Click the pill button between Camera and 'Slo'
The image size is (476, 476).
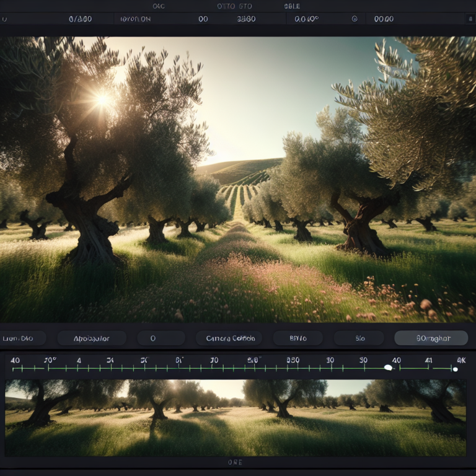pos(297,338)
